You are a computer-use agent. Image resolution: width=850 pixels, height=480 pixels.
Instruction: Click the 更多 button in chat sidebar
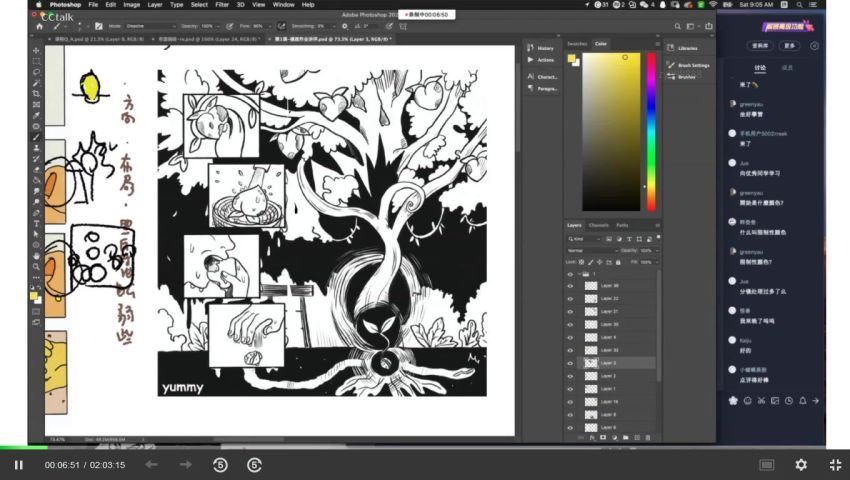[x=790, y=46]
